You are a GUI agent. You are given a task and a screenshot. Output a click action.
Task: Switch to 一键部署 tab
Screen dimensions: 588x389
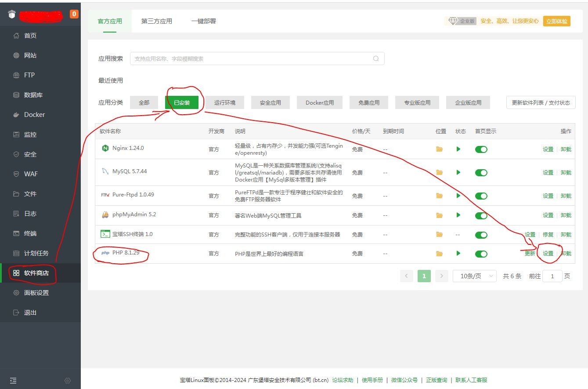tap(204, 21)
